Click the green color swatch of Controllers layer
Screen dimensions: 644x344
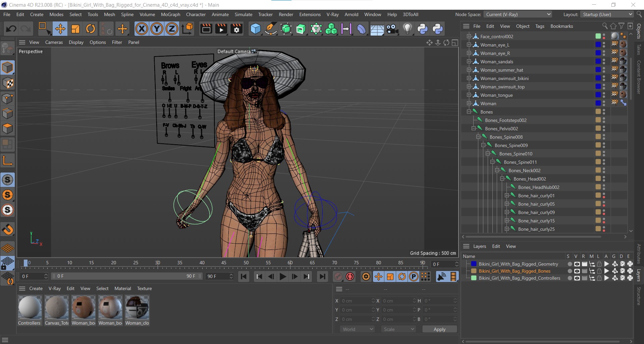[474, 278]
